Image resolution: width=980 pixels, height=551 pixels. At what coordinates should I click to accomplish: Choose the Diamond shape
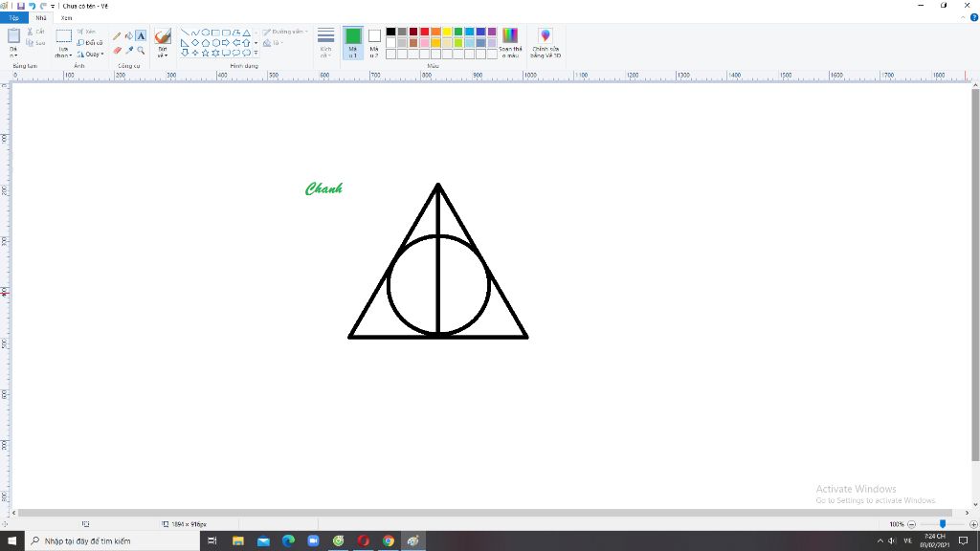click(195, 42)
